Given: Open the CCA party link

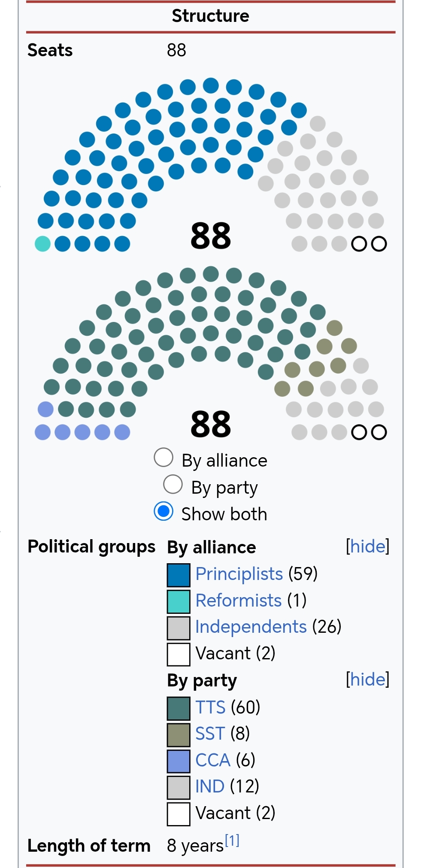Looking at the screenshot, I should tap(213, 760).
